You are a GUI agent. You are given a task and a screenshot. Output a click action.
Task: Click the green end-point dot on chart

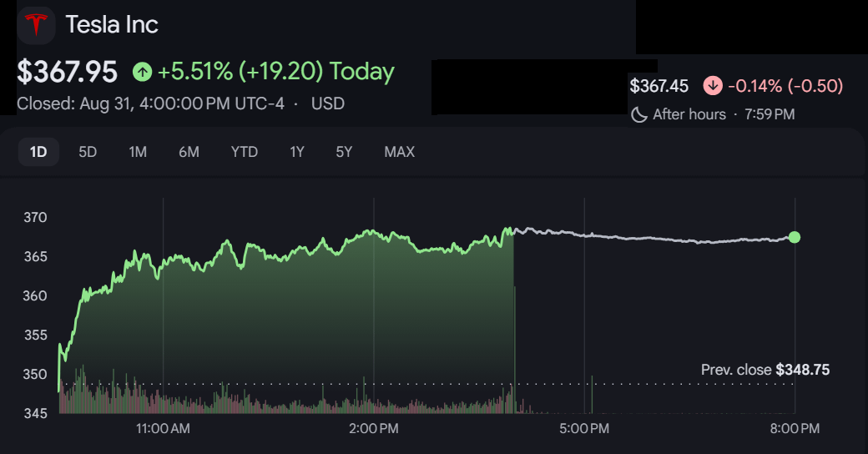pyautogui.click(x=795, y=238)
